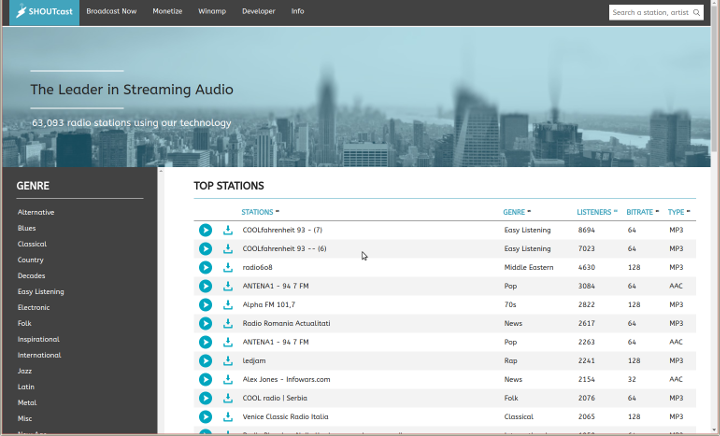Download COOLfahrenheit 93 -- (6) playlist
Screen dimensions: 720x436
(228, 249)
